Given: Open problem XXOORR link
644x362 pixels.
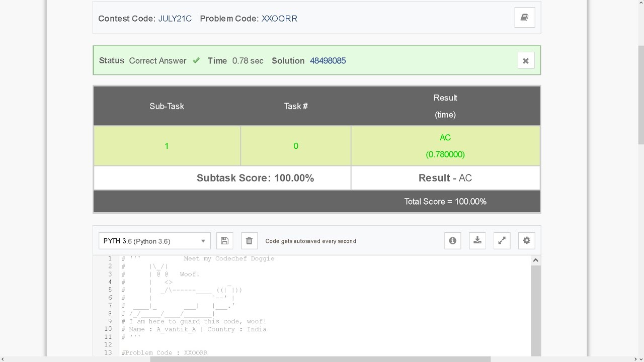Looking at the screenshot, I should click(x=279, y=19).
